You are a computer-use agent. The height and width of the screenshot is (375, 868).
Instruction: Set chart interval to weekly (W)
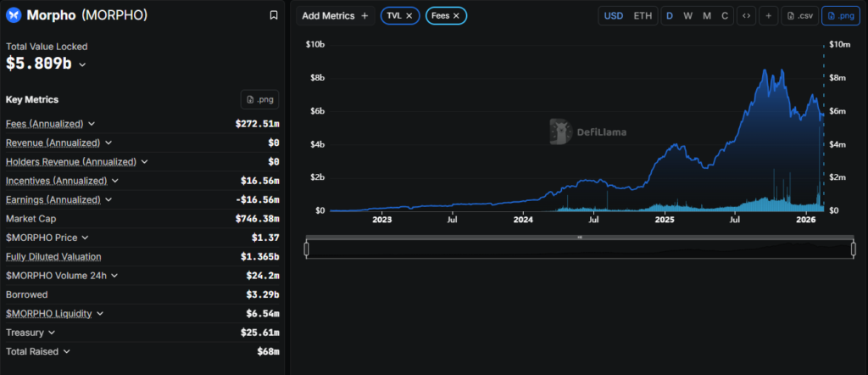coord(687,15)
